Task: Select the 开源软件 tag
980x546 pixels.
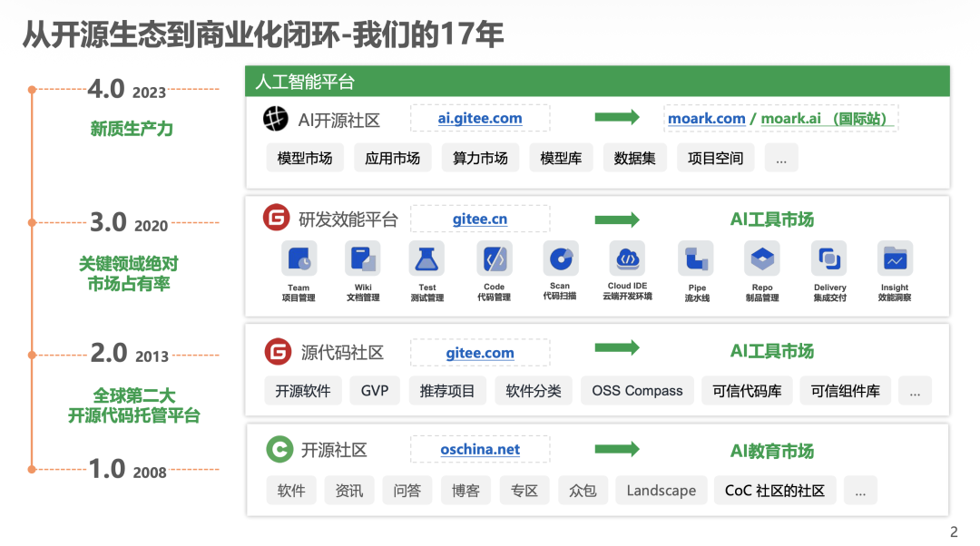Action: pos(303,391)
